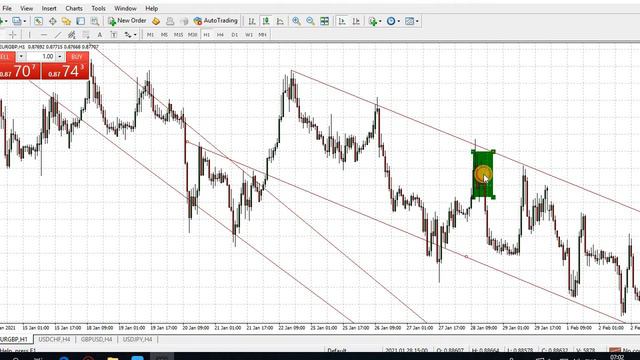Toggle the Chart Shift button
640x360 pixels.
pyautogui.click(x=356, y=21)
